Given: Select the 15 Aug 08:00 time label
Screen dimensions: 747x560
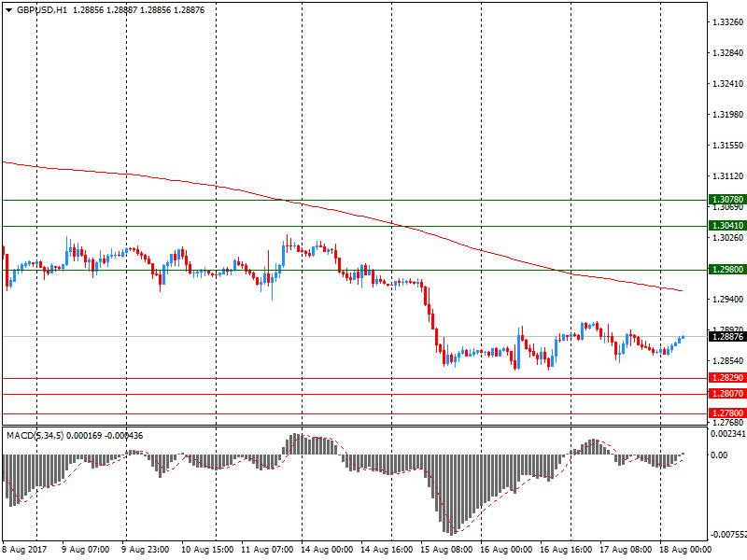Looking at the screenshot, I should [446, 550].
